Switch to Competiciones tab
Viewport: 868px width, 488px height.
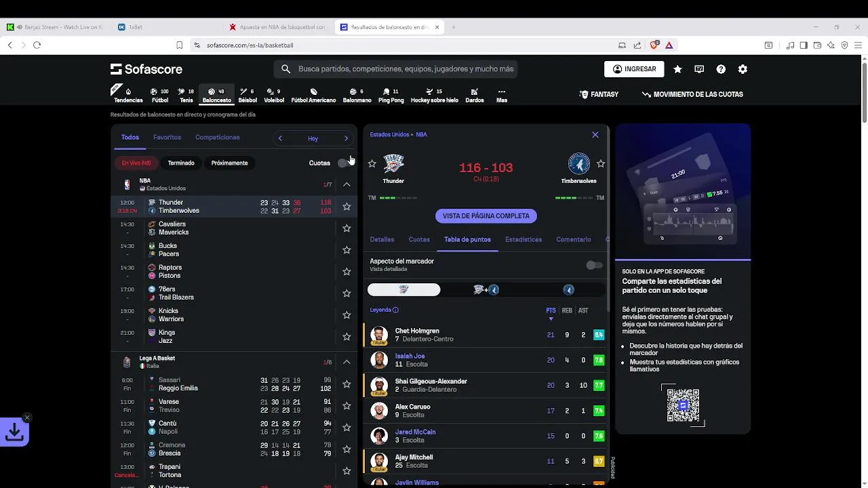coord(217,138)
